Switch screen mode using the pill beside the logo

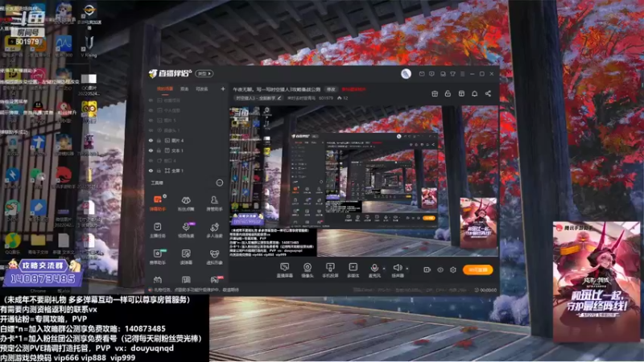pyautogui.click(x=204, y=74)
